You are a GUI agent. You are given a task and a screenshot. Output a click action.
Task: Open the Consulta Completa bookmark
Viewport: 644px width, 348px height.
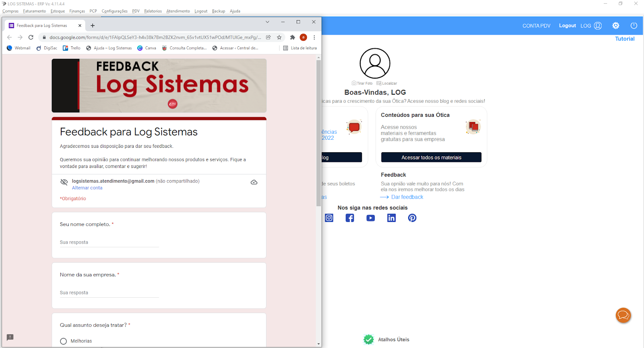click(184, 48)
